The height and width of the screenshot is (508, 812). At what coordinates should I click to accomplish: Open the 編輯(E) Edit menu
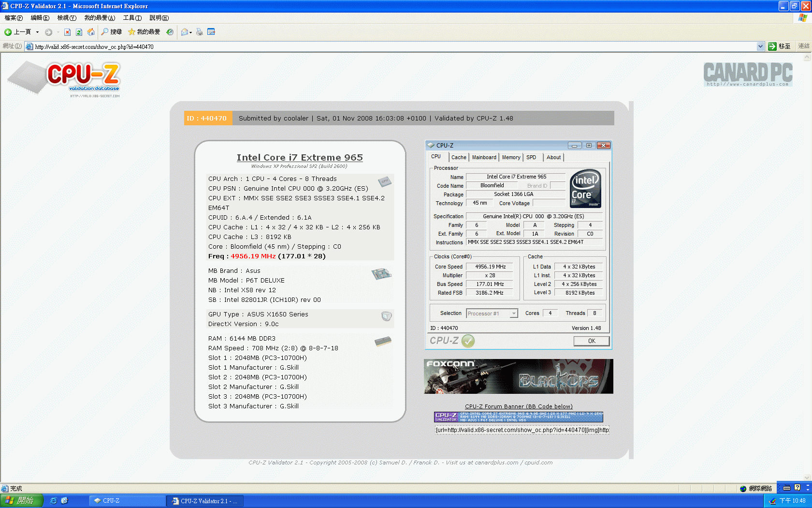(x=40, y=18)
